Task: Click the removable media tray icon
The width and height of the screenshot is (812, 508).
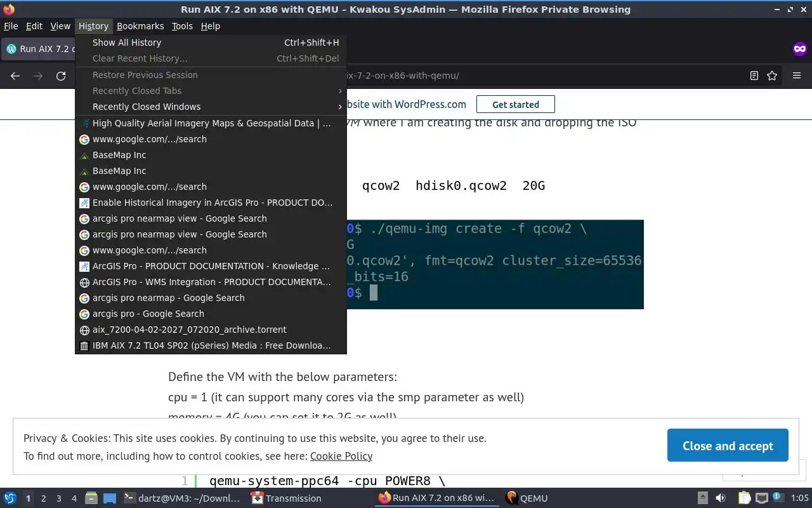Action: pyautogui.click(x=703, y=498)
